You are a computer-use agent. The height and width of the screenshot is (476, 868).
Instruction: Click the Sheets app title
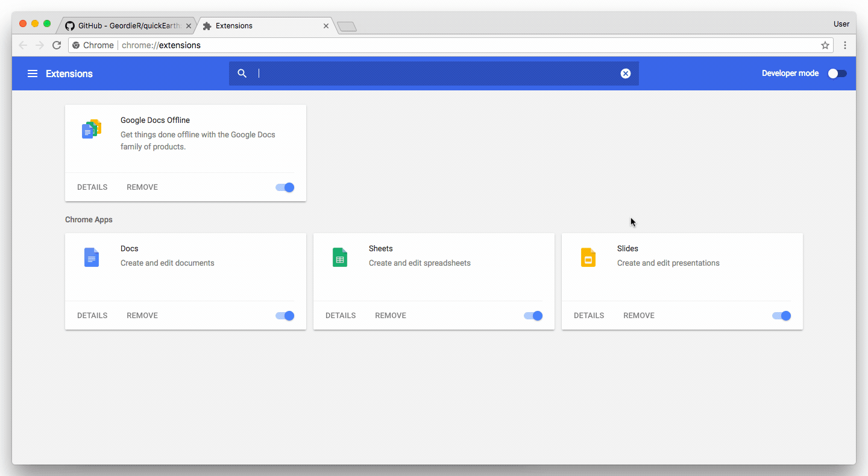click(381, 249)
